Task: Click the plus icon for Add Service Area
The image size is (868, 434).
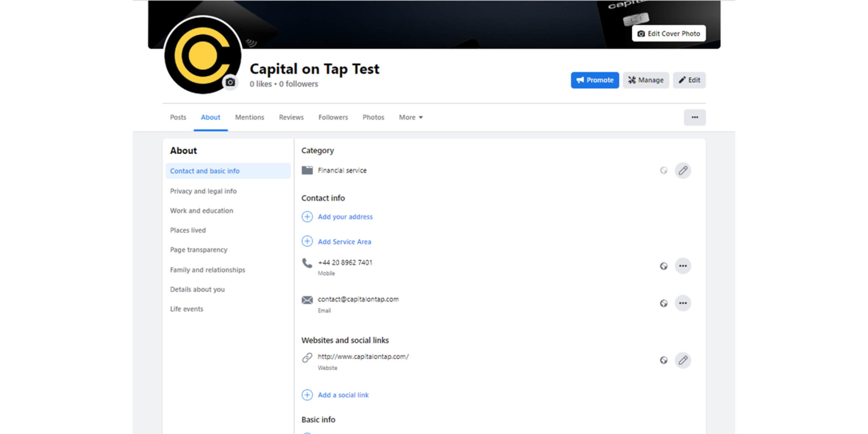Action: (x=307, y=241)
